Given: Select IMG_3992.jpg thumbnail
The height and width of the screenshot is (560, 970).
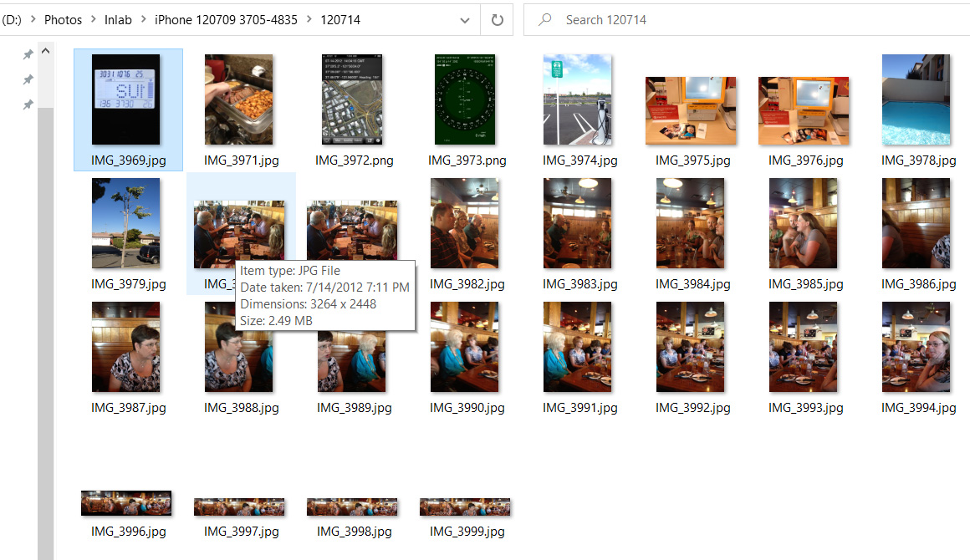Looking at the screenshot, I should click(691, 347).
